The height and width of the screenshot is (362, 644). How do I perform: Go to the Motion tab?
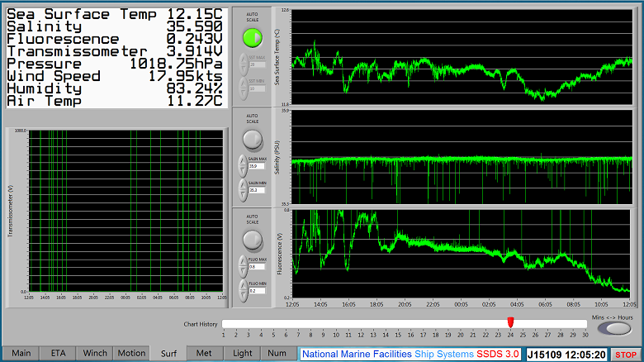pyautogui.click(x=131, y=353)
